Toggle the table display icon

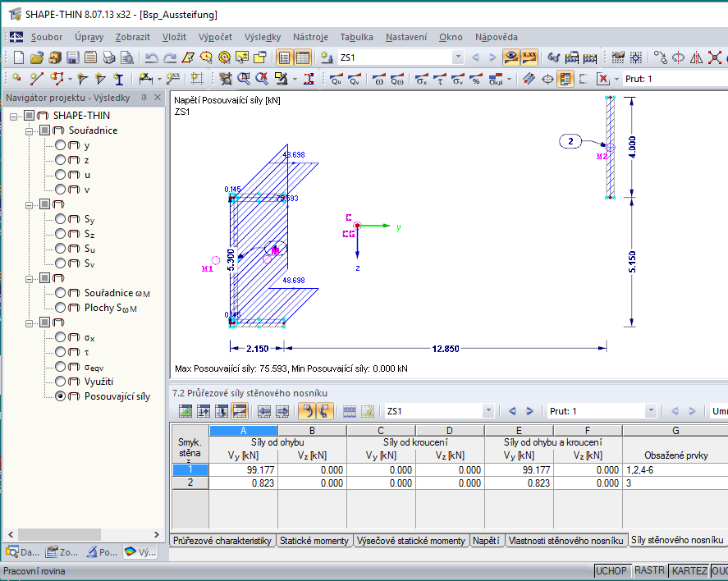[x=303, y=57]
